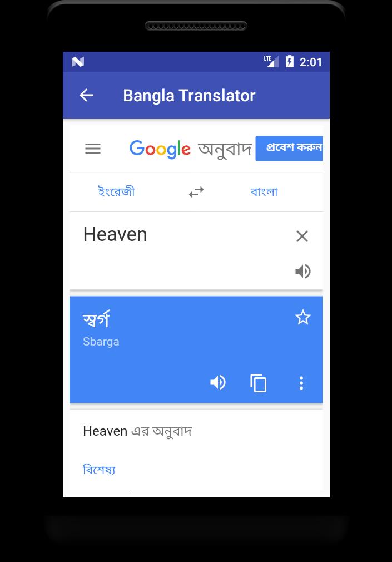Clear the Heaven input with X icon
392x562 pixels.
tap(302, 236)
